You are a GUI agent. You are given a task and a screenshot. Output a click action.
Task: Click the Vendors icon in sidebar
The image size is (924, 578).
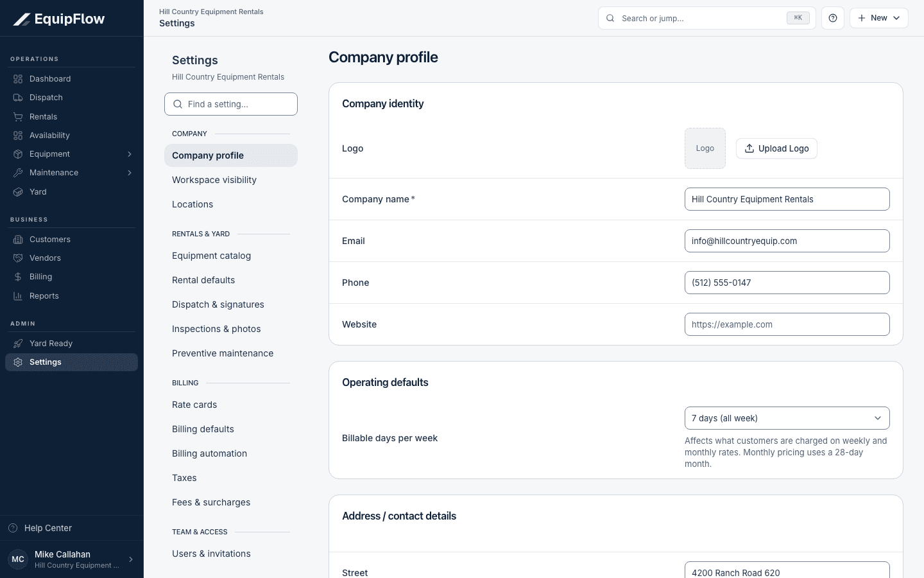[x=18, y=258]
